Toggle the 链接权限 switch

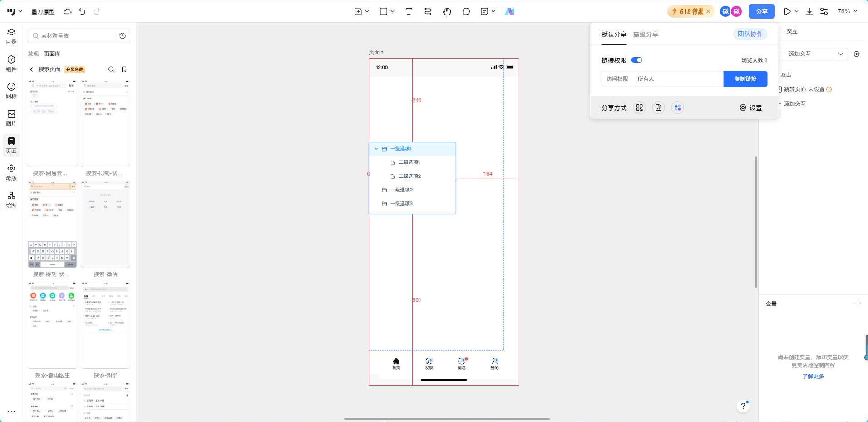click(x=637, y=60)
